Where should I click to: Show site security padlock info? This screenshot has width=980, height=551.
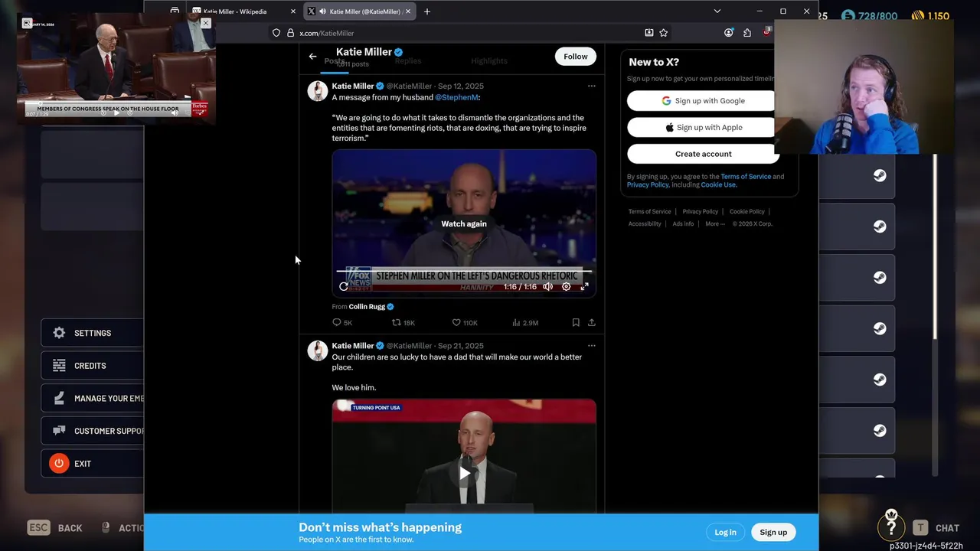(x=290, y=33)
